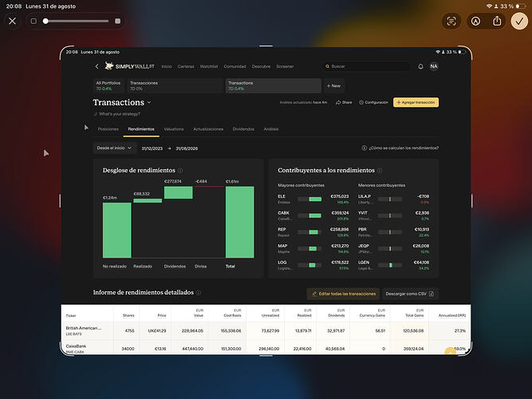Open the notifications bell

pyautogui.click(x=420, y=66)
